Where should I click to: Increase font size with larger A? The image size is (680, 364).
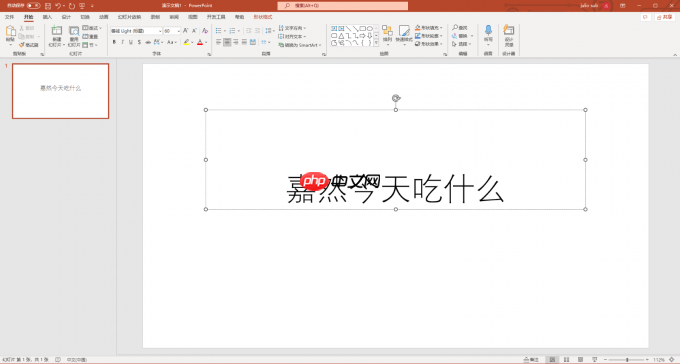coord(186,31)
